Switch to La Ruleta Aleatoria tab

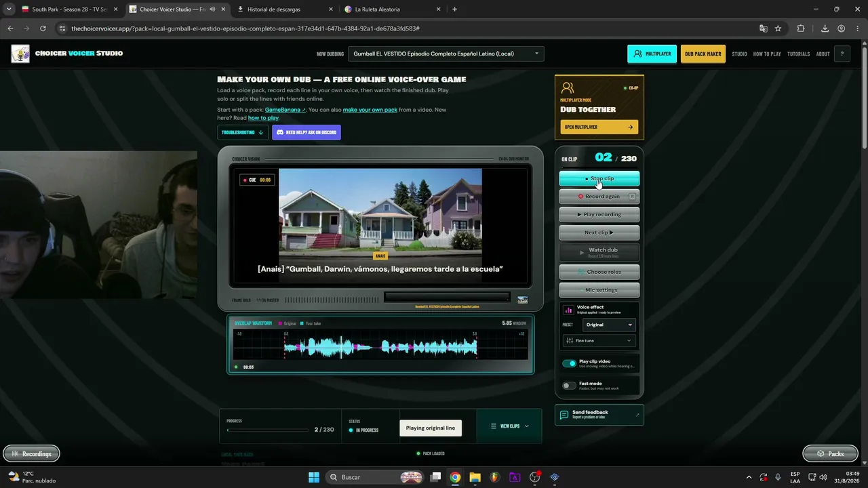(392, 9)
